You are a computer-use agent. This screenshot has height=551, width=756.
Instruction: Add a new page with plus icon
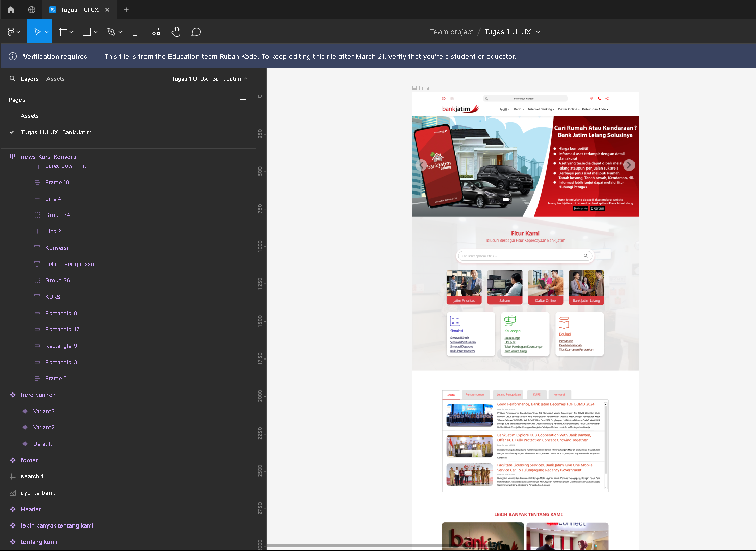(243, 100)
